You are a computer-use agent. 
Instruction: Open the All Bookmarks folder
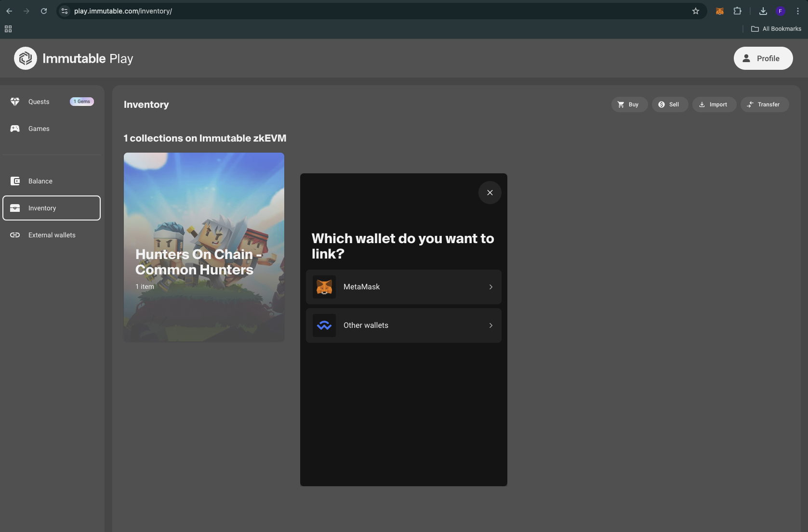coord(776,29)
